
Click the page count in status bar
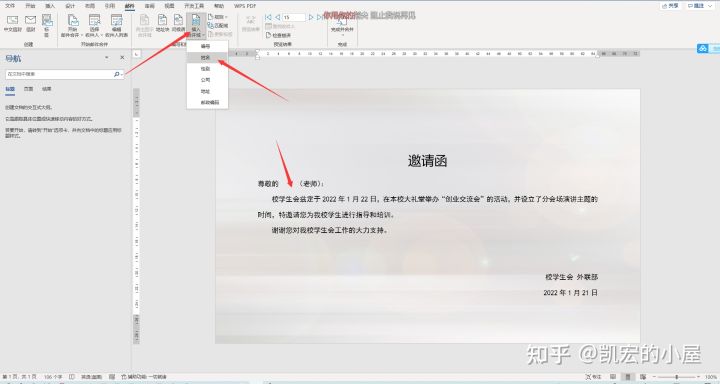click(19, 377)
